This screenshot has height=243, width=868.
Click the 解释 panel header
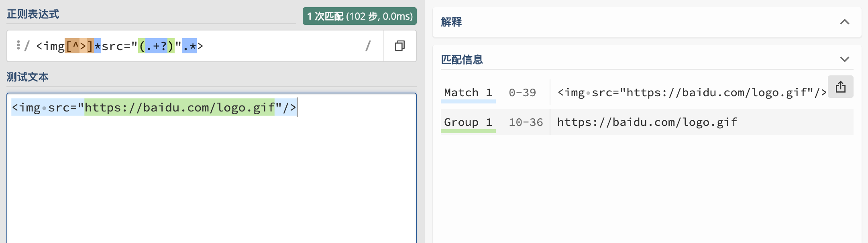coord(647,22)
